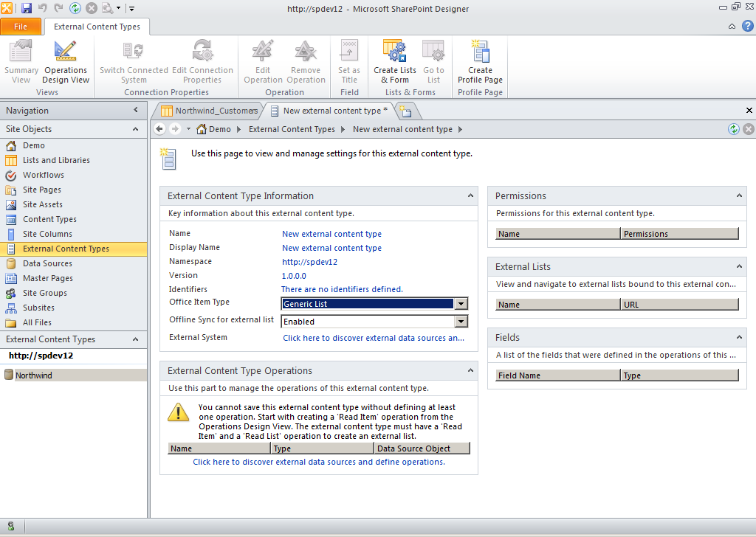Screen dimensions: 756x537
Task: Click Create Profile Page button
Action: (x=480, y=62)
